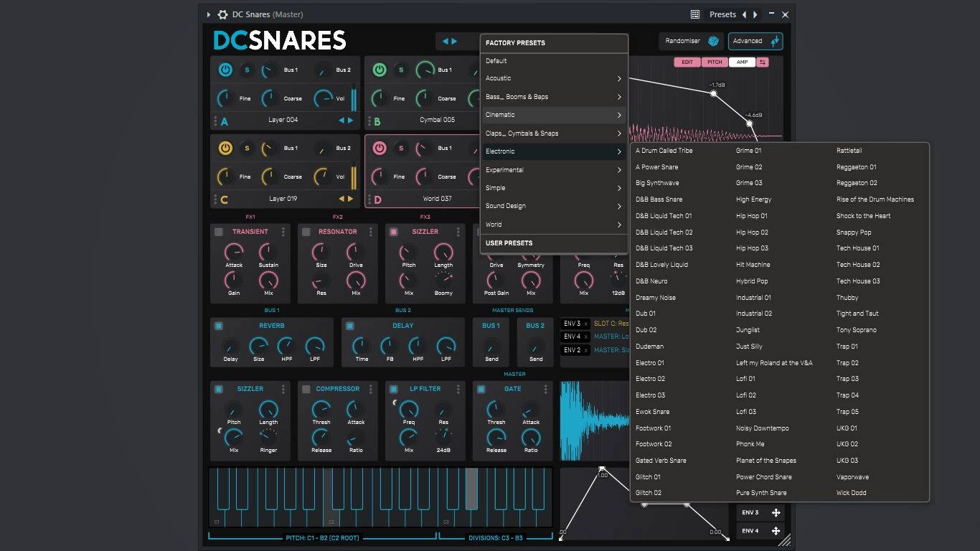Viewport: 980px width, 551px height.
Task: Expand the Bass, Booms & Baps category
Action: (x=554, y=97)
